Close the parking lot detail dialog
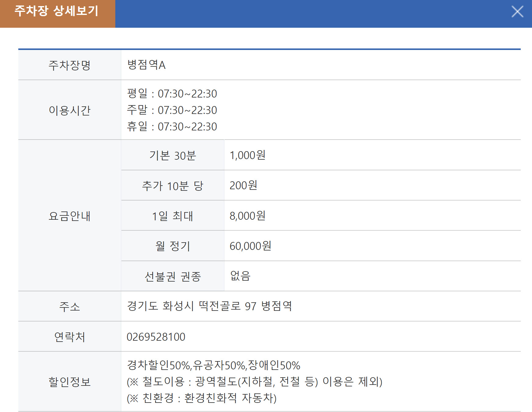The image size is (532, 412). pos(517,12)
